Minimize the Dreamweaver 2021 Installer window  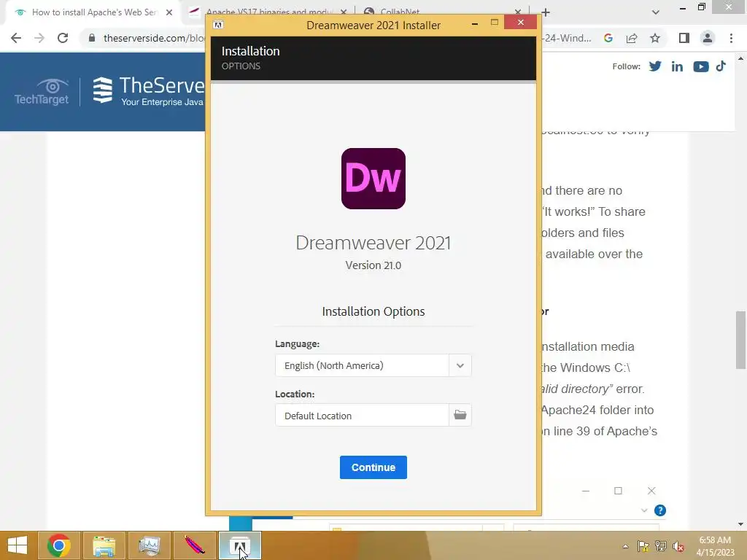coord(474,23)
